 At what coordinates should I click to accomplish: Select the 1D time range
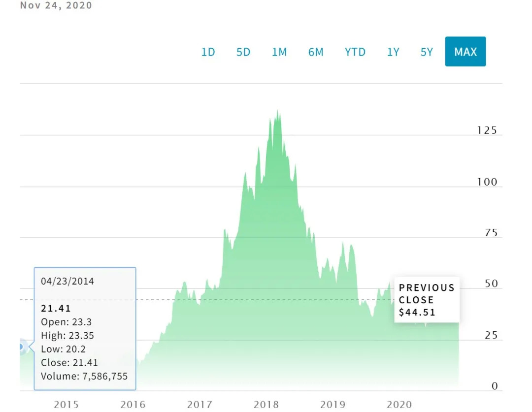click(x=208, y=52)
